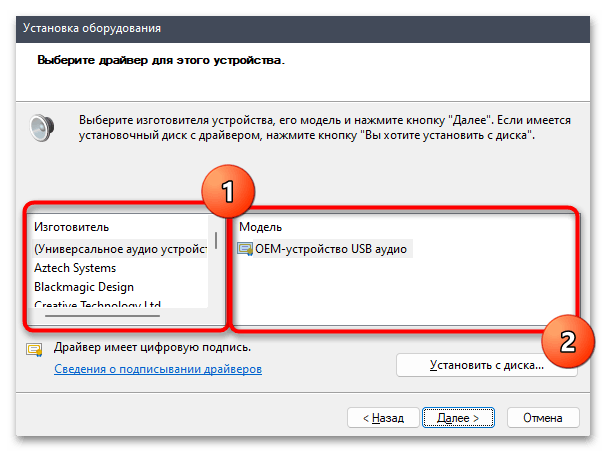Viewport: 606px width, 452px height.
Task: Click the Установка оборудования title bar
Action: pos(303,29)
